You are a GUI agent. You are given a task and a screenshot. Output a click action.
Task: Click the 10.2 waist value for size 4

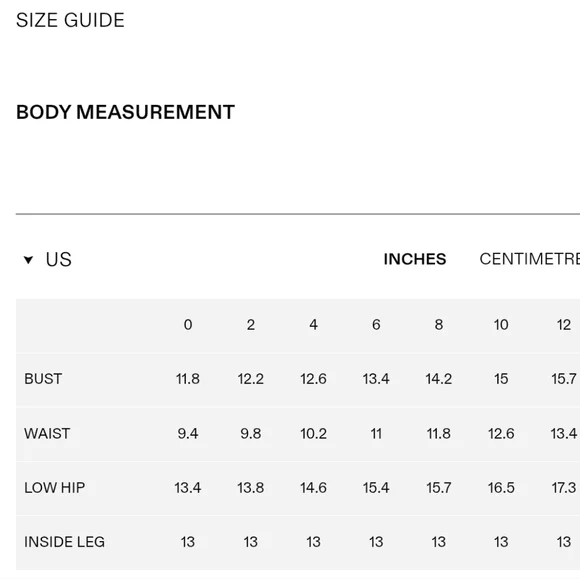point(313,434)
